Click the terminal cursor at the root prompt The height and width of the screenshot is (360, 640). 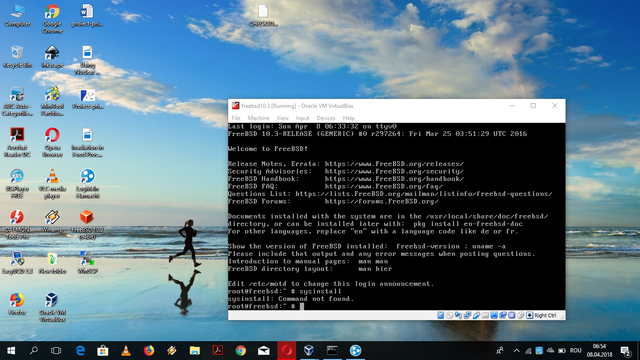(x=302, y=307)
